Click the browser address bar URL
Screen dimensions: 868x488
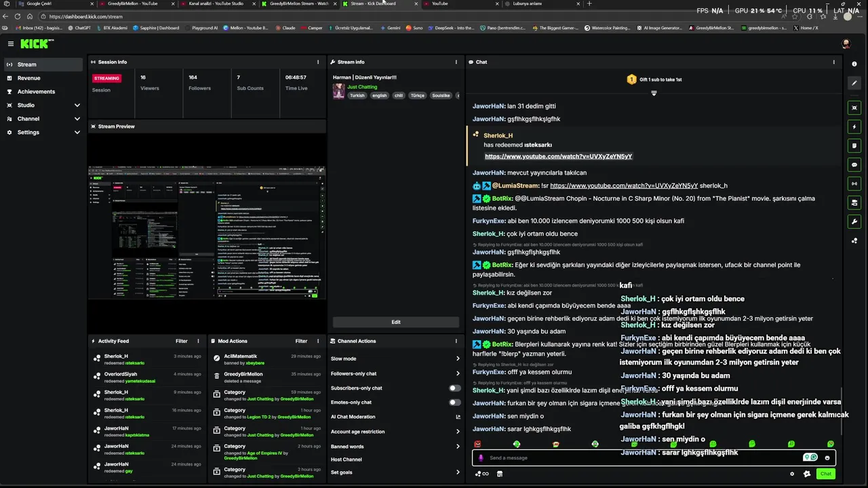pyautogui.click(x=86, y=16)
